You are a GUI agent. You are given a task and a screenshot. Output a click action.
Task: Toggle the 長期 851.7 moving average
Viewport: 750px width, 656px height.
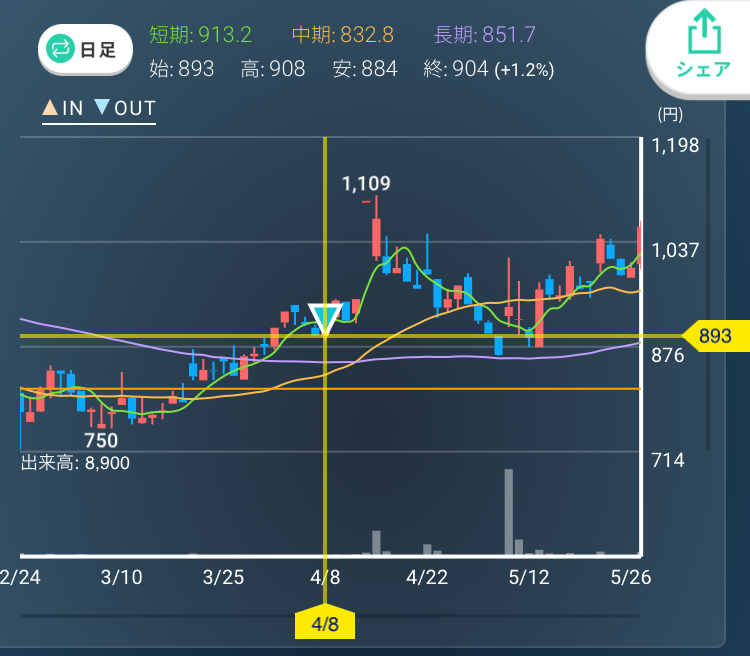[484, 35]
